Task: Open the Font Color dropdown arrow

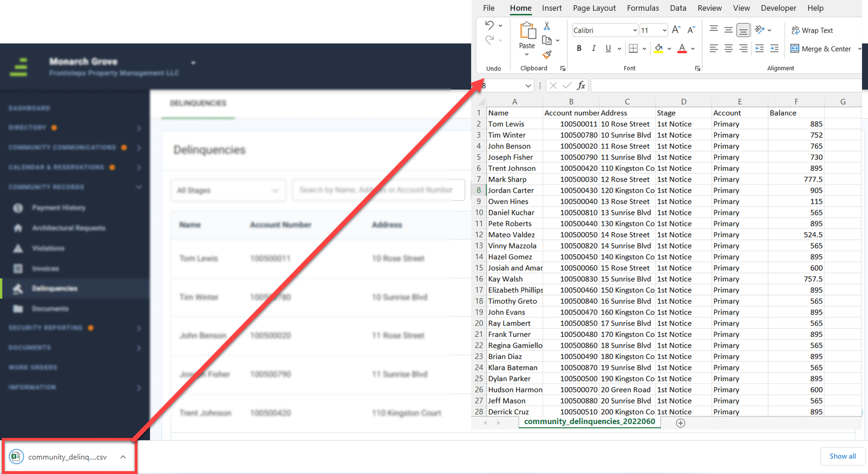Action: 693,49
